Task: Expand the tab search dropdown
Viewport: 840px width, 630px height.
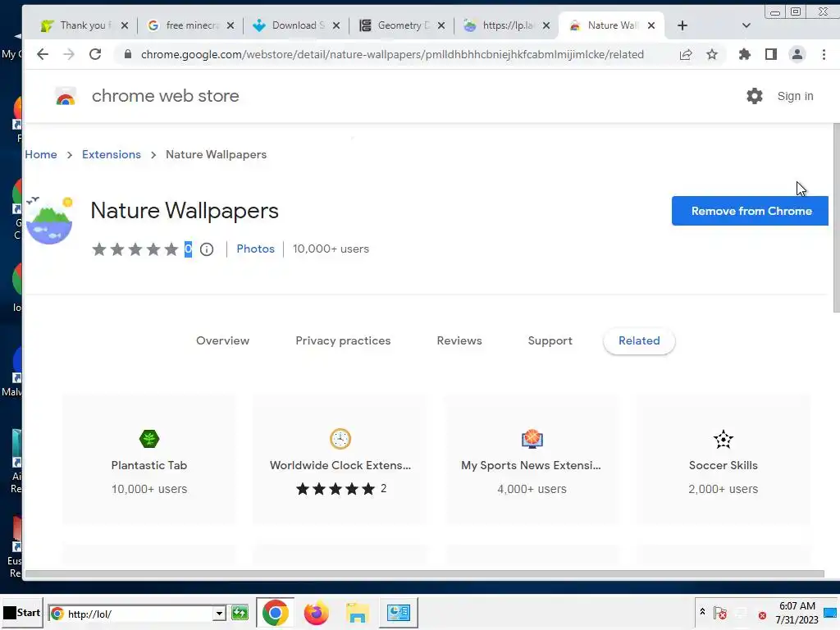Action: point(746,25)
